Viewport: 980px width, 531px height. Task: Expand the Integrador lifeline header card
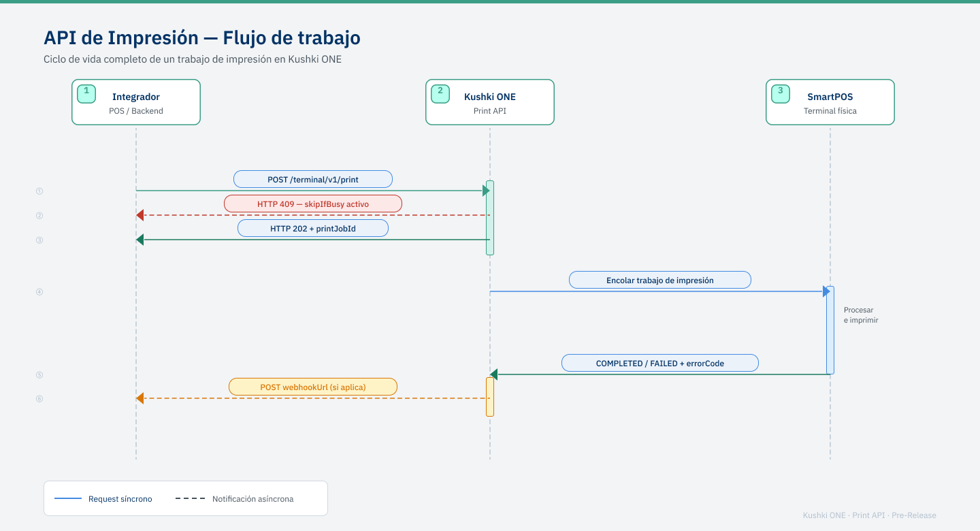(136, 101)
